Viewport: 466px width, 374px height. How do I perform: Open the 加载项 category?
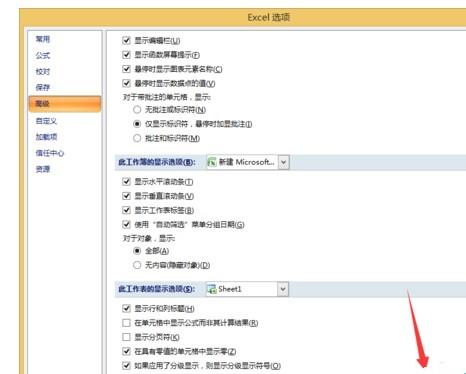(46, 137)
